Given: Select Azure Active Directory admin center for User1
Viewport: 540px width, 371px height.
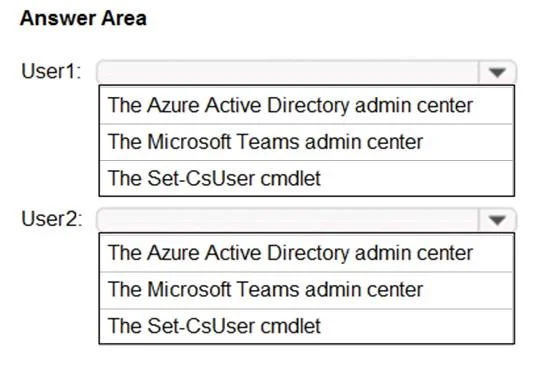Looking at the screenshot, I should pos(307,105).
